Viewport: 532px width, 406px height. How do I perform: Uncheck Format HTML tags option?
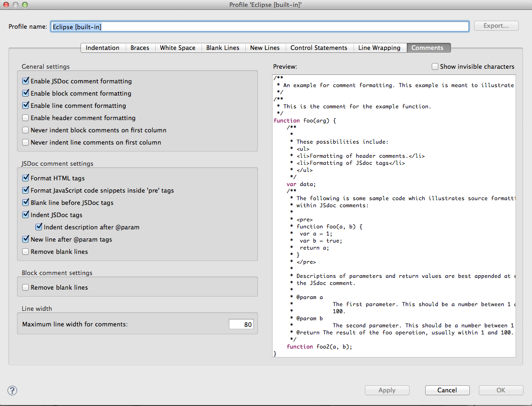click(26, 178)
